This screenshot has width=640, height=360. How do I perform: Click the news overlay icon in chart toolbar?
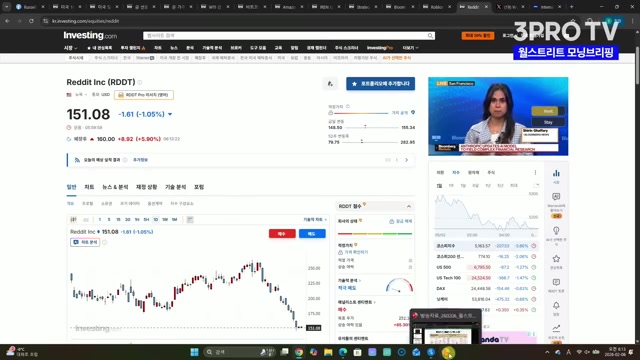[190, 220]
